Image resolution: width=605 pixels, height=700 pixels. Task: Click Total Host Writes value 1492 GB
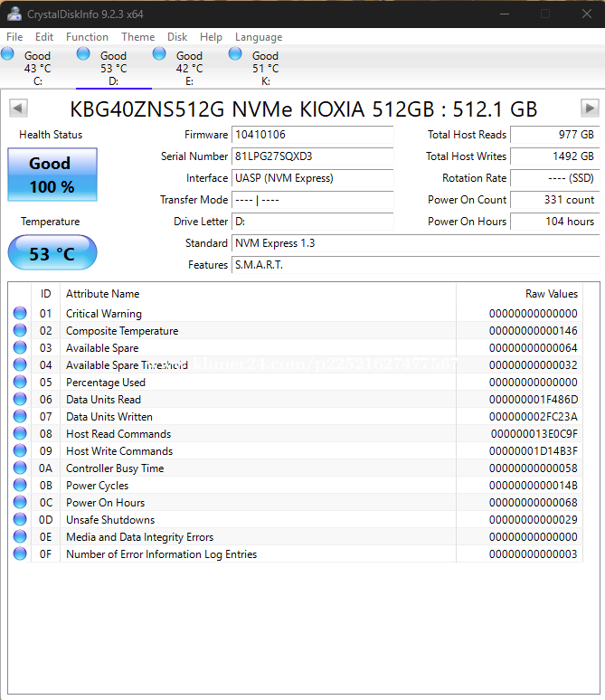(x=555, y=156)
